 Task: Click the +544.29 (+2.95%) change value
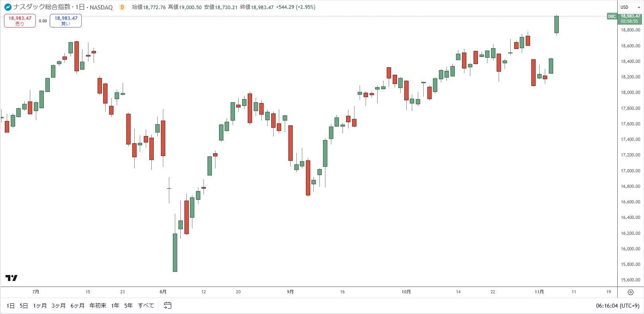(296, 7)
